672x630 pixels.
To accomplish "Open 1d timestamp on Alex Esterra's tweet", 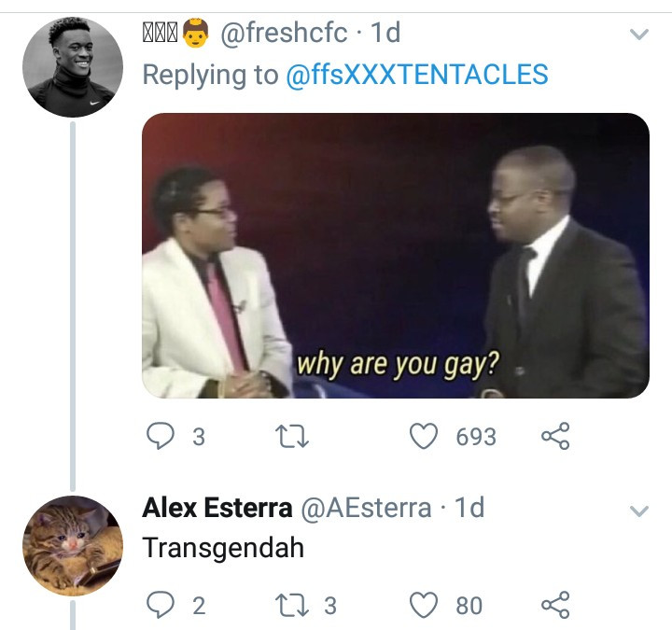I will 469,508.
